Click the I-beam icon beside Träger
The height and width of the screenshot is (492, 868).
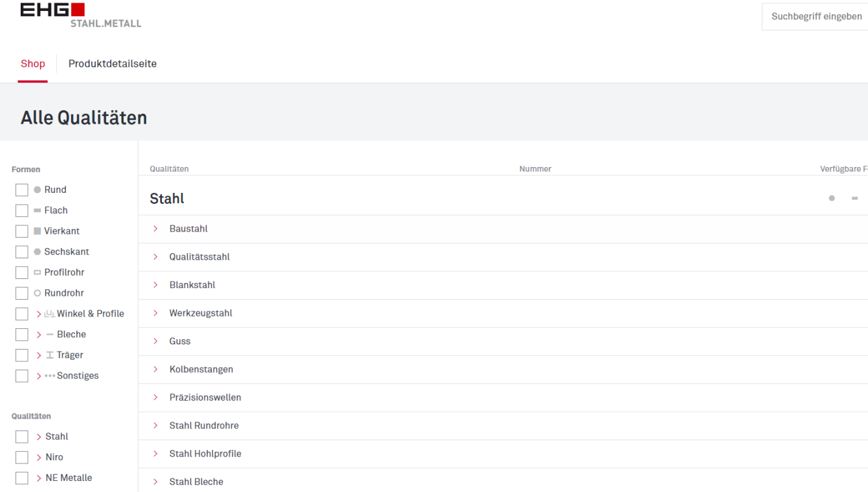click(x=49, y=355)
